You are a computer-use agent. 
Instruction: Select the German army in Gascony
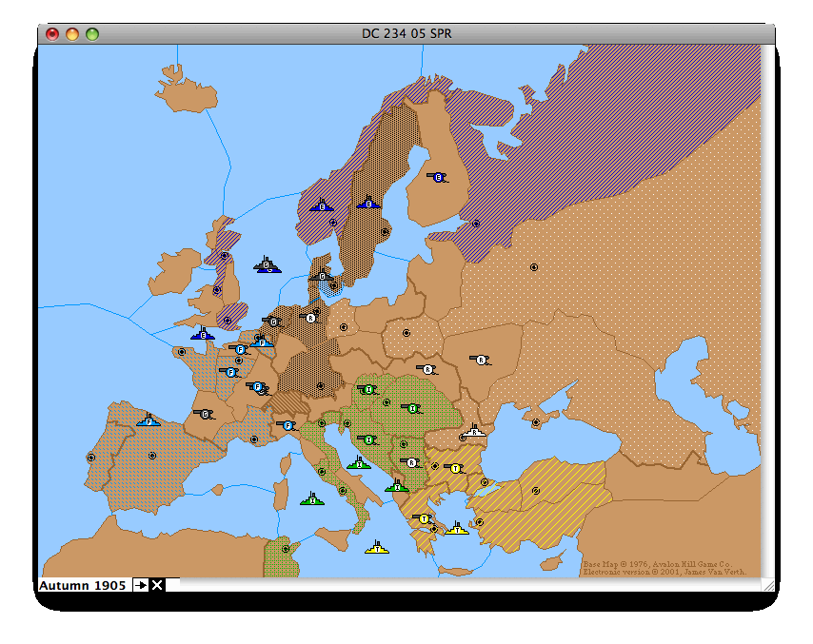pos(205,414)
